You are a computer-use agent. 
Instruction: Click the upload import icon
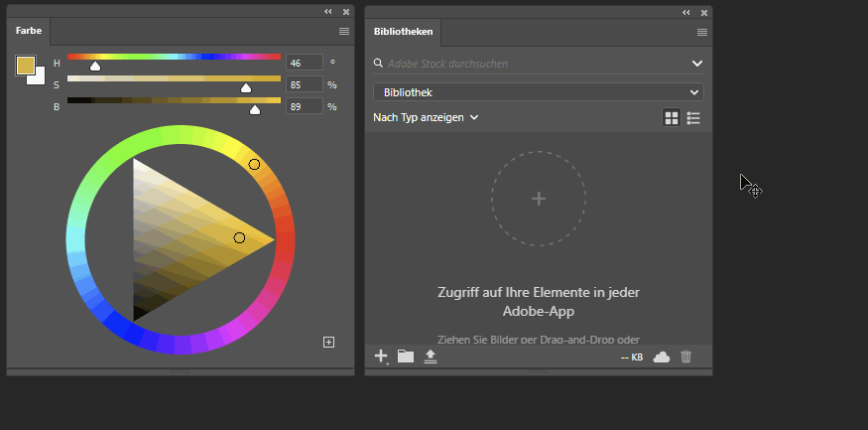point(431,357)
